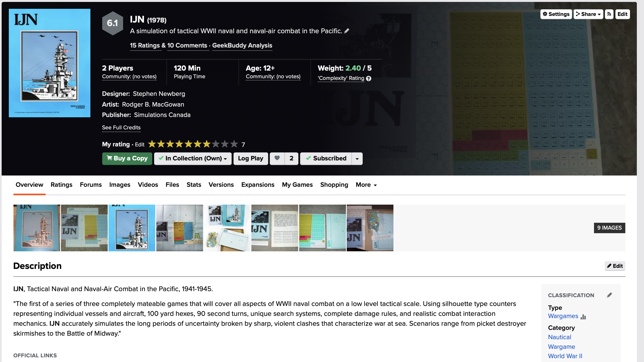Open the More tab dropdown
Viewport: 644px width, 362px height.
click(366, 185)
